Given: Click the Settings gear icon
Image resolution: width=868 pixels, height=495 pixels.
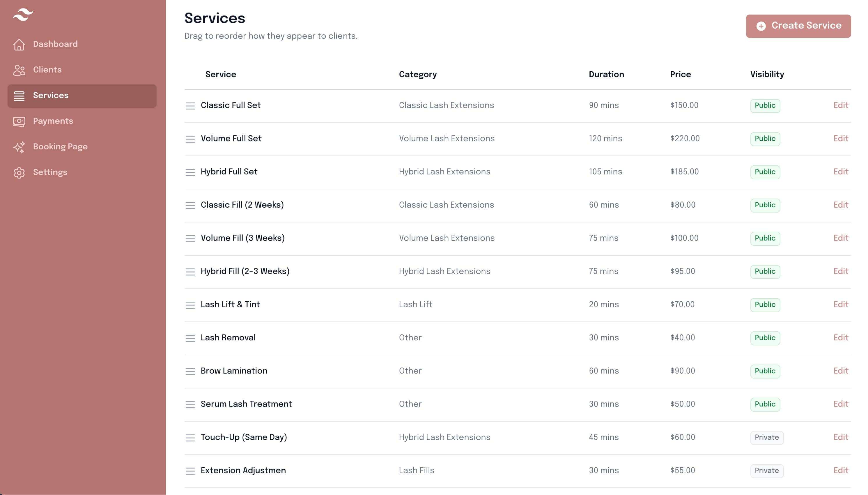Looking at the screenshot, I should click(19, 173).
